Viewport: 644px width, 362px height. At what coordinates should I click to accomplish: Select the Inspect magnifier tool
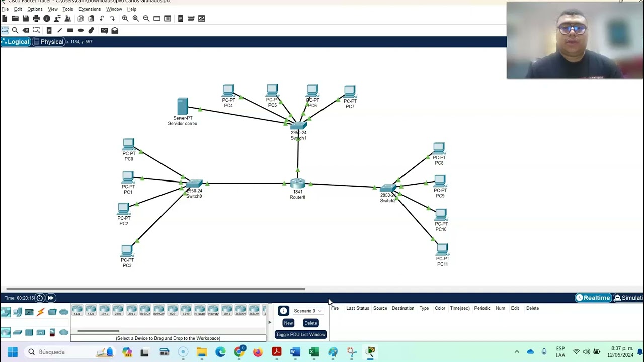click(x=15, y=31)
